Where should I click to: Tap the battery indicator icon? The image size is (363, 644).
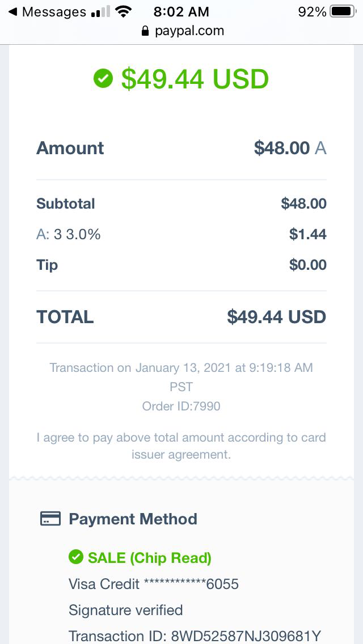[342, 12]
